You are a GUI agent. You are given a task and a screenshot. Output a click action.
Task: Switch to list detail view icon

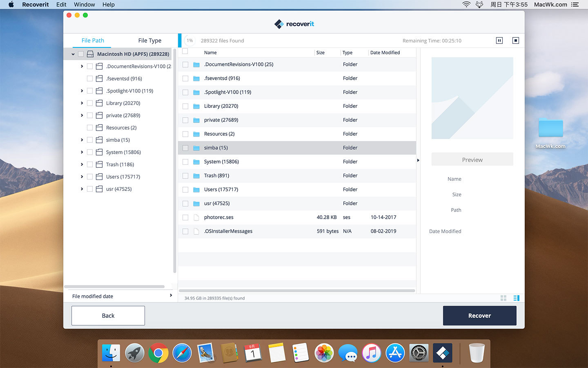[516, 298]
